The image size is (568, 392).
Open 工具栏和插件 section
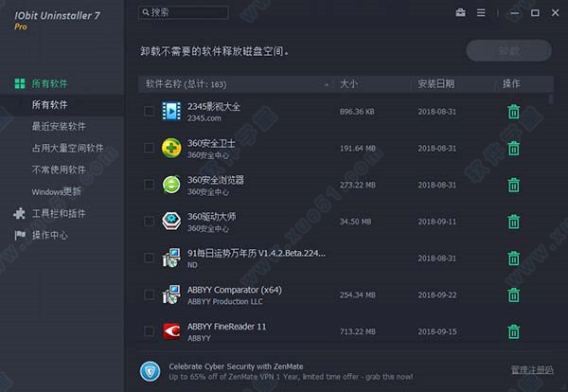click(49, 213)
